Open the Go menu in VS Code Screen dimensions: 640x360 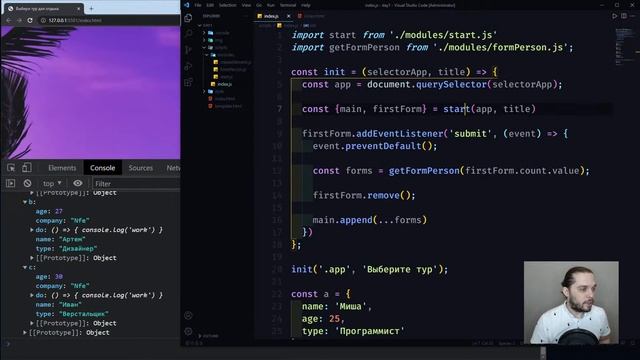pyautogui.click(x=259, y=5)
